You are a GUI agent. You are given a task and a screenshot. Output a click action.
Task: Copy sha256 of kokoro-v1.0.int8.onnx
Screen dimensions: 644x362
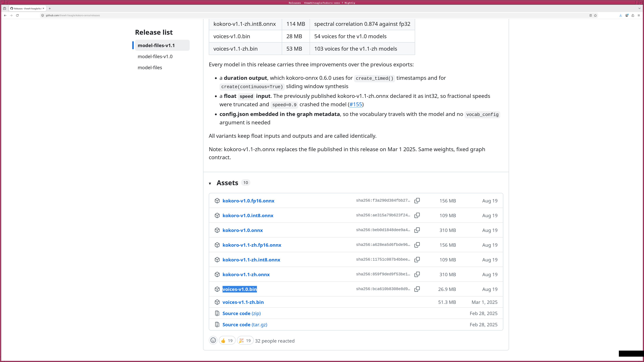(x=417, y=215)
